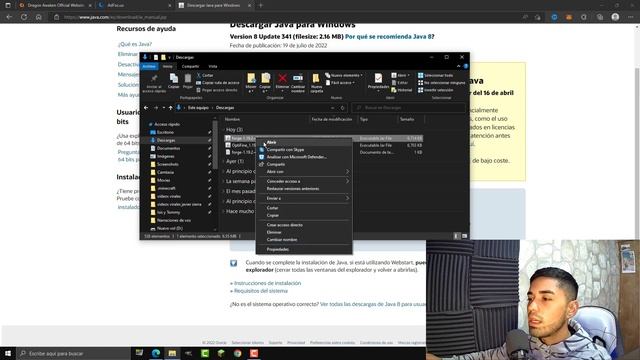Click Seleccionar todo in the ribbon
This screenshot has height=360, width=640.
[x=435, y=76]
